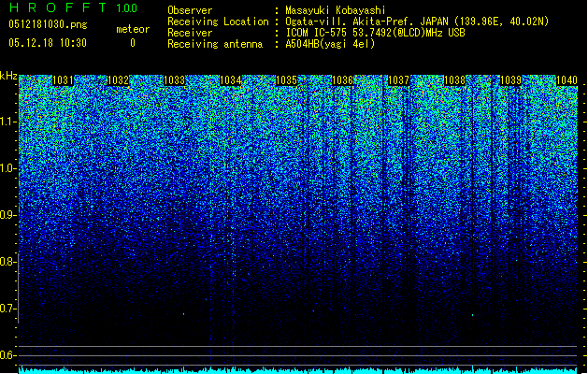Click the 1038 time marker
Viewport: 588px width, 374px height.
point(454,80)
